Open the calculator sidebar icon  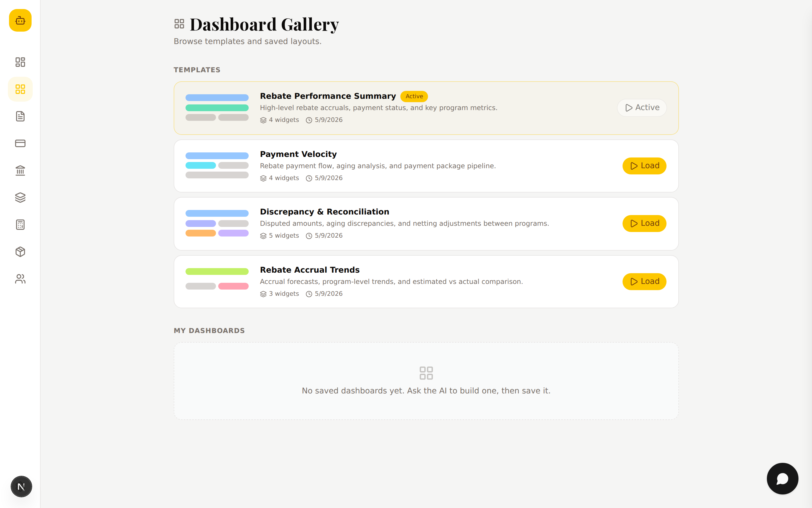coord(20,225)
